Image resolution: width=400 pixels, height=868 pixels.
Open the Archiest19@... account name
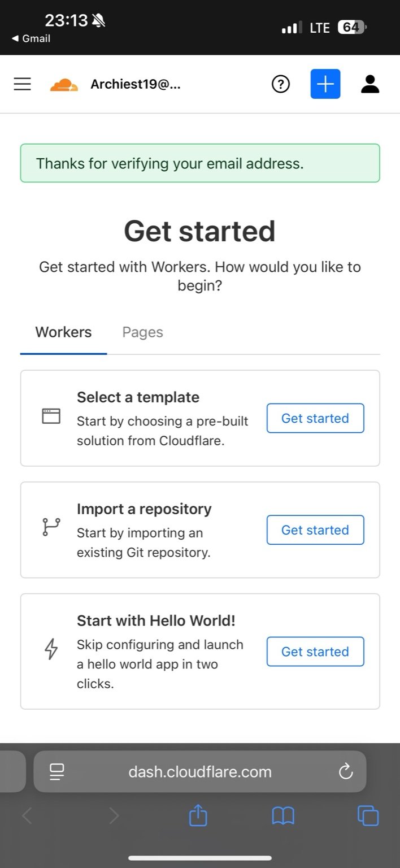click(x=136, y=85)
